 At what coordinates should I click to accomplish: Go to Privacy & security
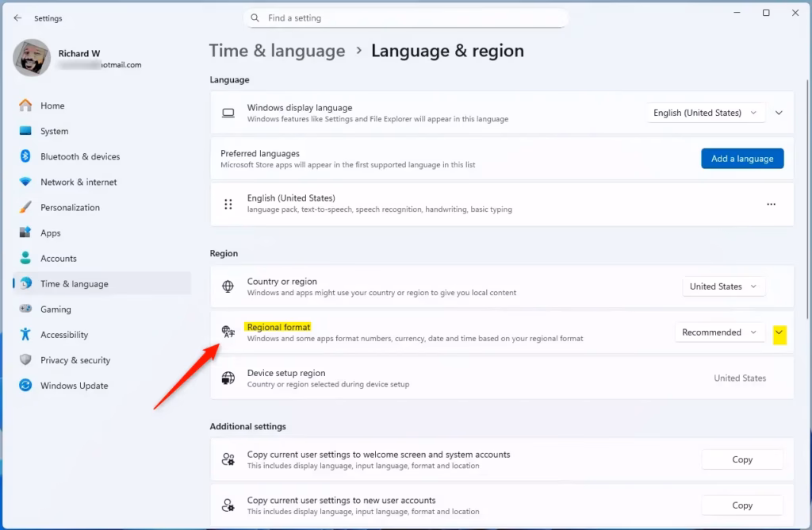click(x=102, y=359)
